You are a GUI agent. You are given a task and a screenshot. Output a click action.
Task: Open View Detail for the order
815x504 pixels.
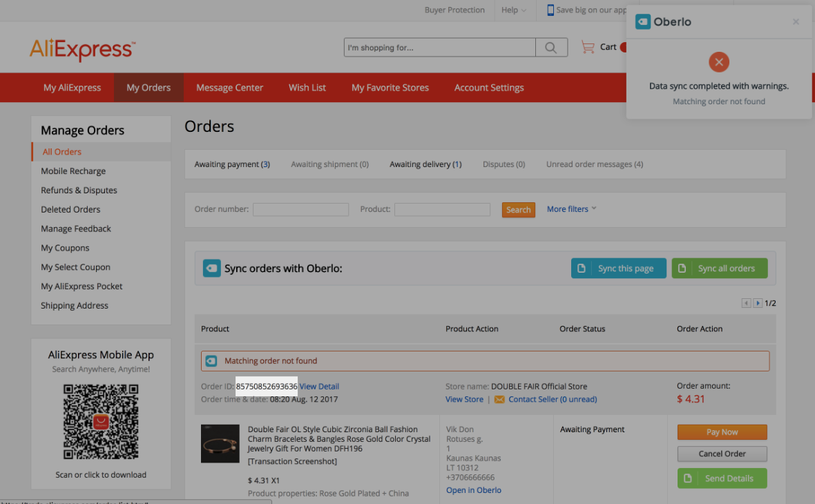coord(319,387)
